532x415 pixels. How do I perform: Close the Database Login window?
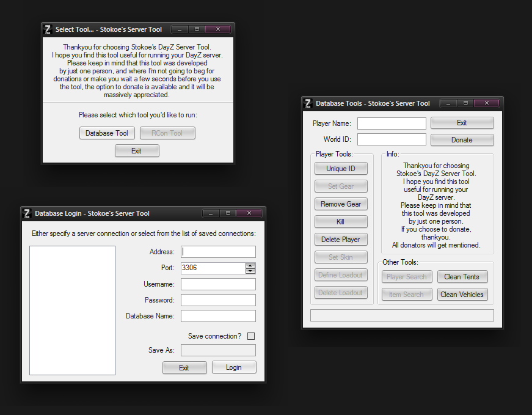[249, 213]
